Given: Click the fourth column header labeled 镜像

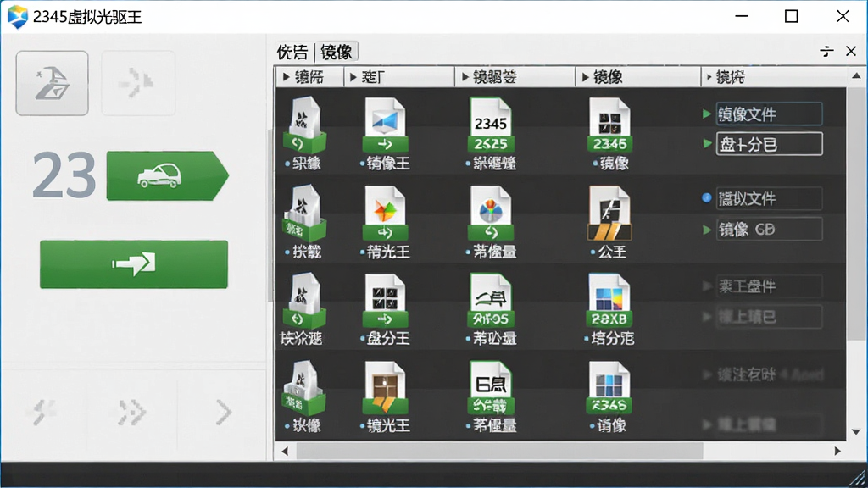Looking at the screenshot, I should pos(637,77).
